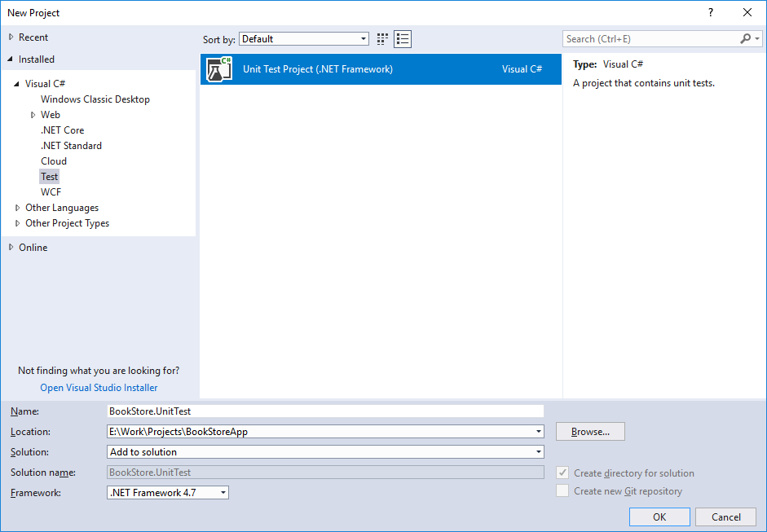The image size is (767, 532).
Task: Open the search options dropdown arrow
Action: [756, 38]
